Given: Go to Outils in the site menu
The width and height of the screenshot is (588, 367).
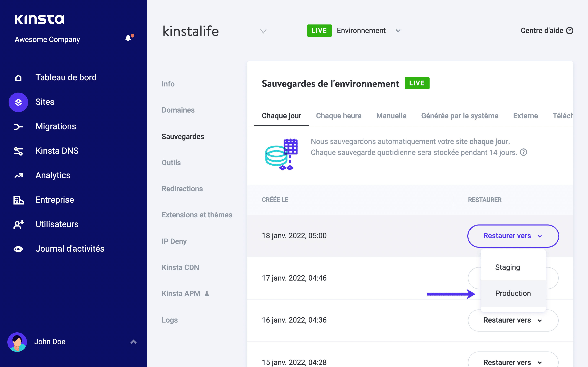Looking at the screenshot, I should tap(171, 163).
